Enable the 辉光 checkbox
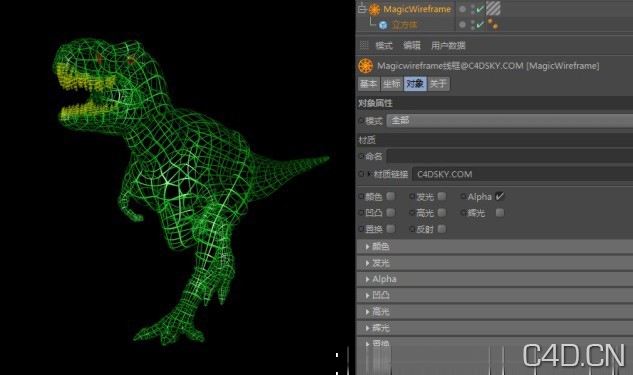The width and height of the screenshot is (633, 375). (x=500, y=213)
